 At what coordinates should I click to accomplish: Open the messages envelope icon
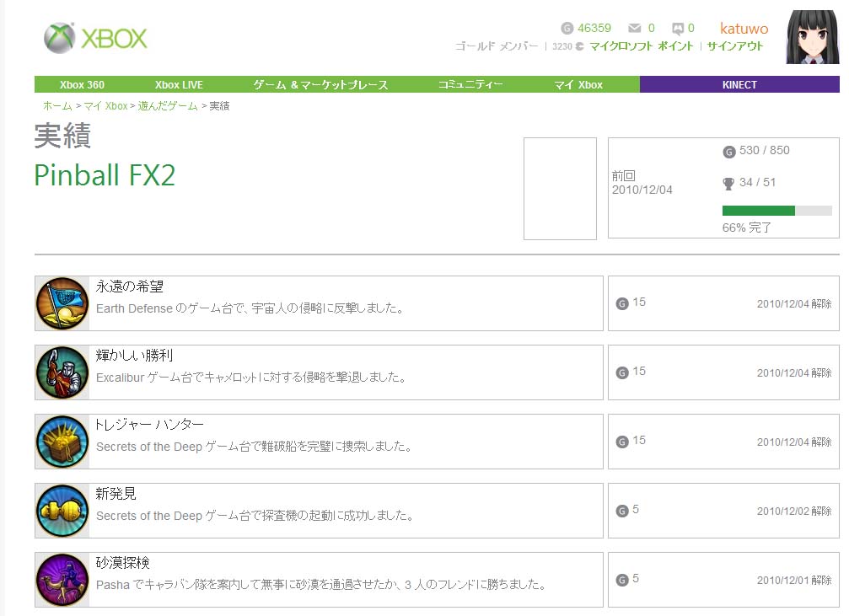pyautogui.click(x=635, y=28)
